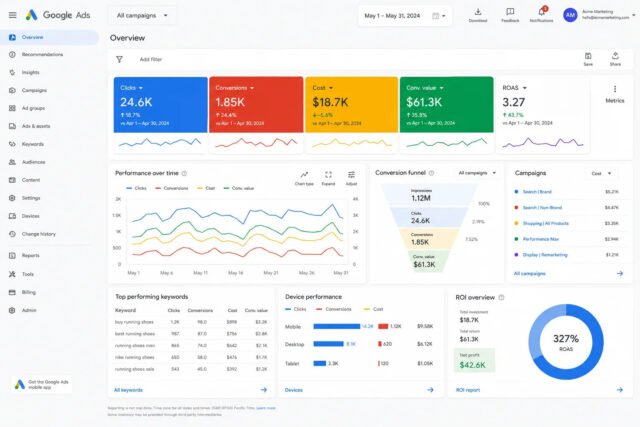
Task: Click the All campaigns arrow icon
Action: (620, 274)
